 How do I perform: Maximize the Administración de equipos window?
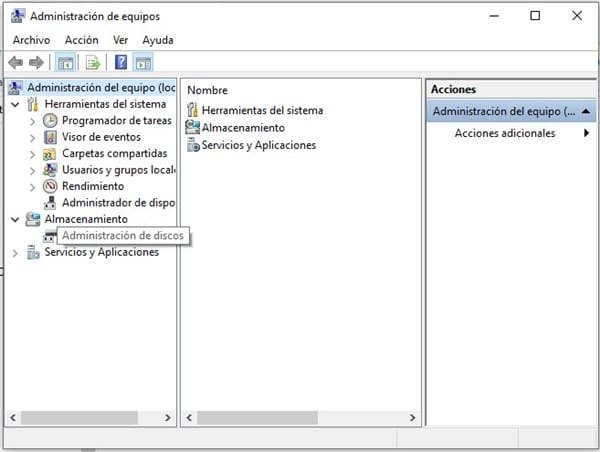click(x=535, y=16)
